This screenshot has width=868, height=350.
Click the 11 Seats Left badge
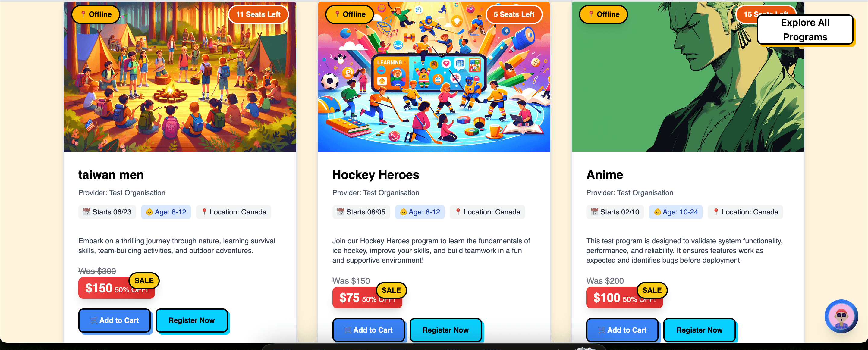pyautogui.click(x=258, y=14)
